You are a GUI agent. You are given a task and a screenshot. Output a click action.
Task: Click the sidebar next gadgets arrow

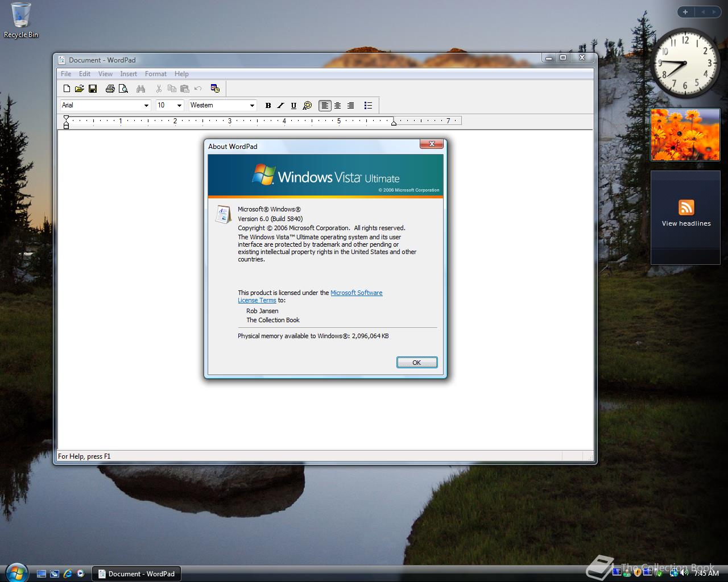tap(714, 12)
